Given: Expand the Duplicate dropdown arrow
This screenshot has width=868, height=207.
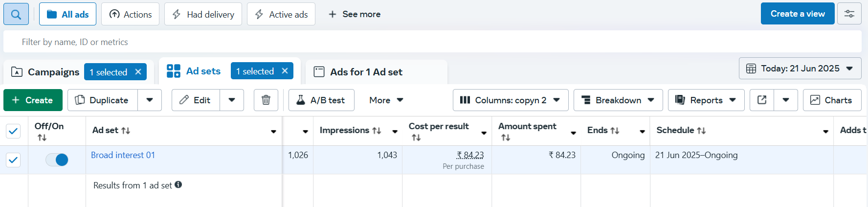Looking at the screenshot, I should tap(150, 100).
